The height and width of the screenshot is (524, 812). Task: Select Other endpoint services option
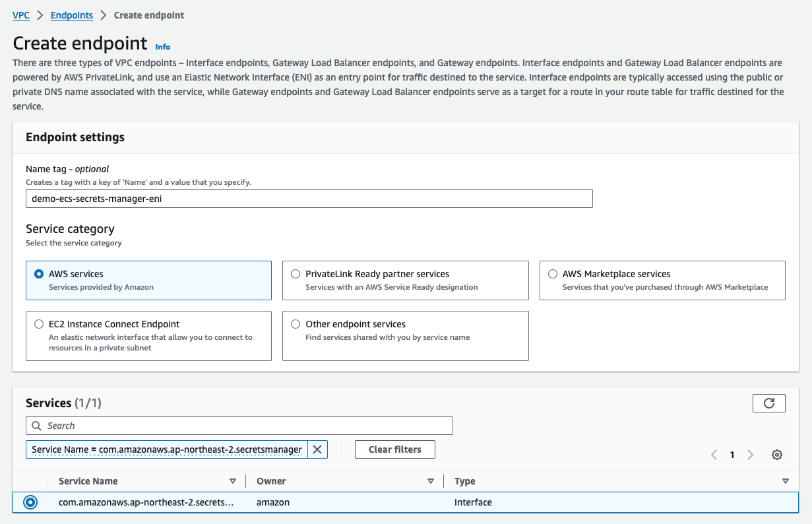[296, 324]
